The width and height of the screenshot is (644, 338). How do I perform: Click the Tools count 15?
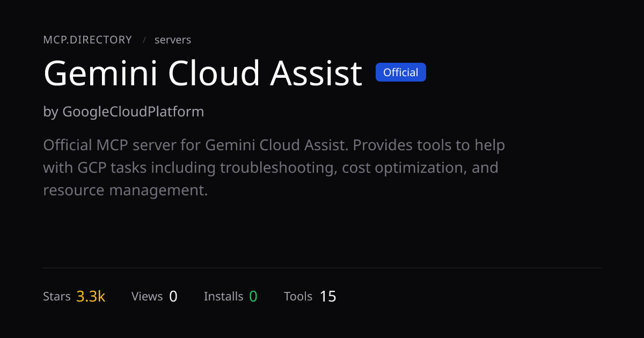[328, 296]
